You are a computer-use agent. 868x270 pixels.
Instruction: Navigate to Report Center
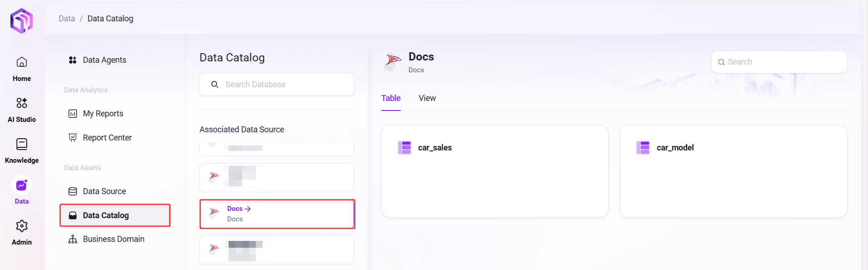click(x=107, y=138)
